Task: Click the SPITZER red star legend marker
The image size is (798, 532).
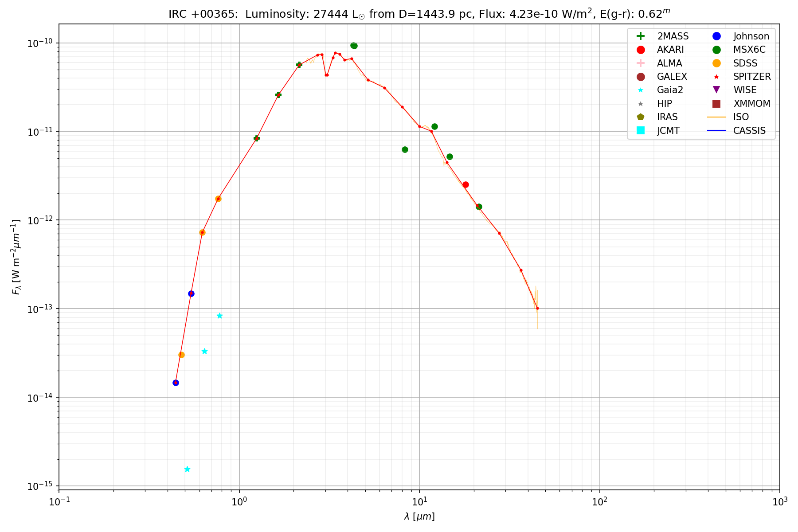Action: click(x=716, y=77)
